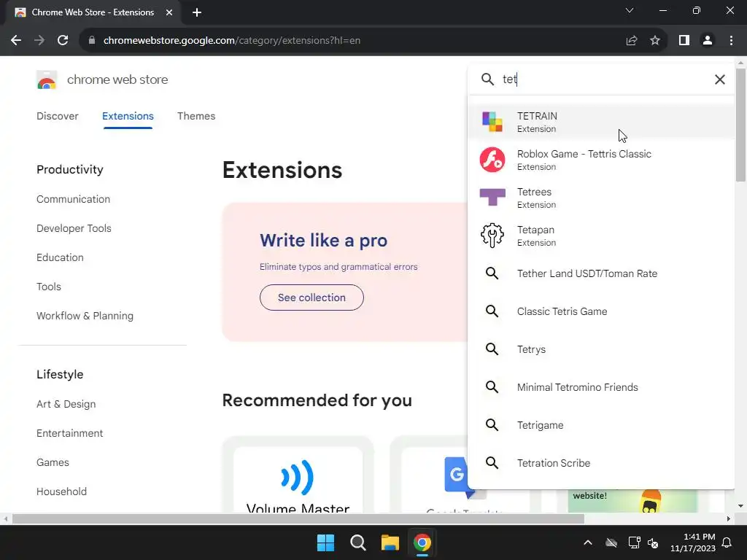Open the Education category

60,257
